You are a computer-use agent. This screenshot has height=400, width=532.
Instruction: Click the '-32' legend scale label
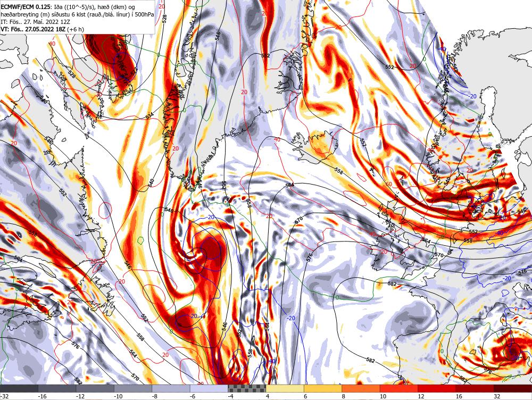pos(4,396)
